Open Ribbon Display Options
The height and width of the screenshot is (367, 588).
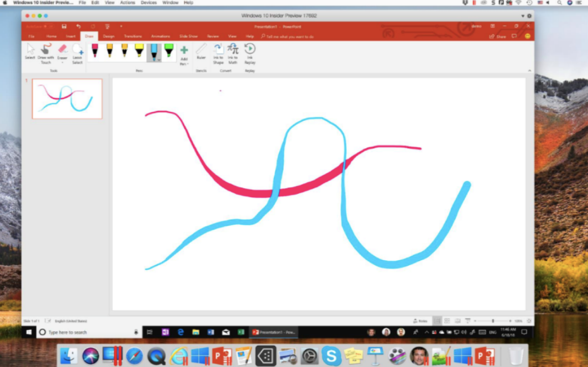click(492, 26)
